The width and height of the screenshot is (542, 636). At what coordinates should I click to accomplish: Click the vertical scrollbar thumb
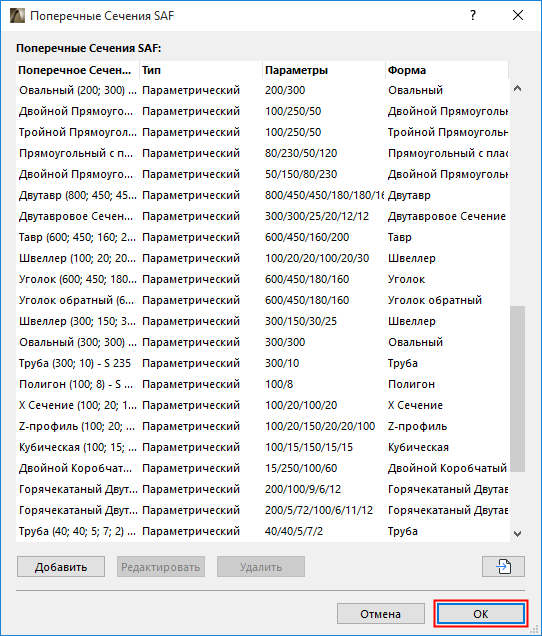[x=517, y=389]
